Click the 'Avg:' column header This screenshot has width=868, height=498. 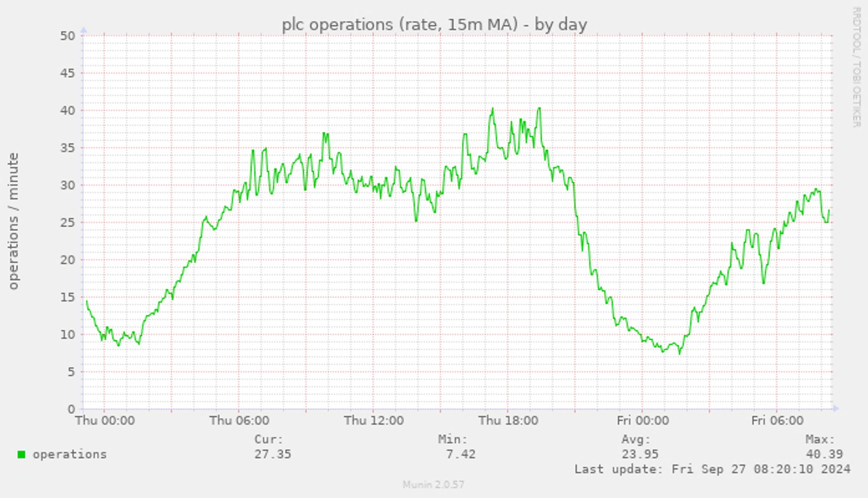click(636, 439)
